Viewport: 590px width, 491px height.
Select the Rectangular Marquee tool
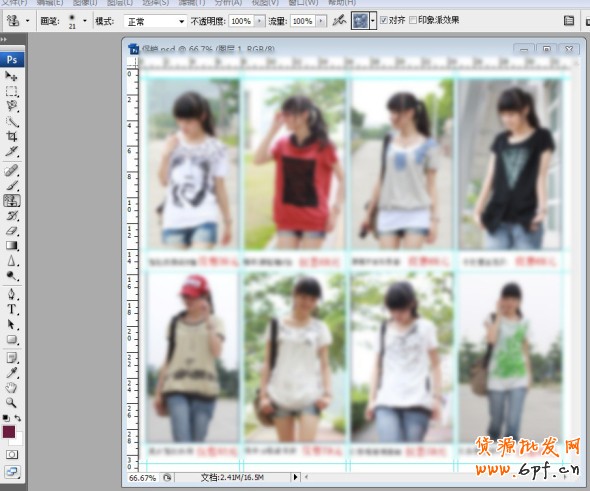11,91
